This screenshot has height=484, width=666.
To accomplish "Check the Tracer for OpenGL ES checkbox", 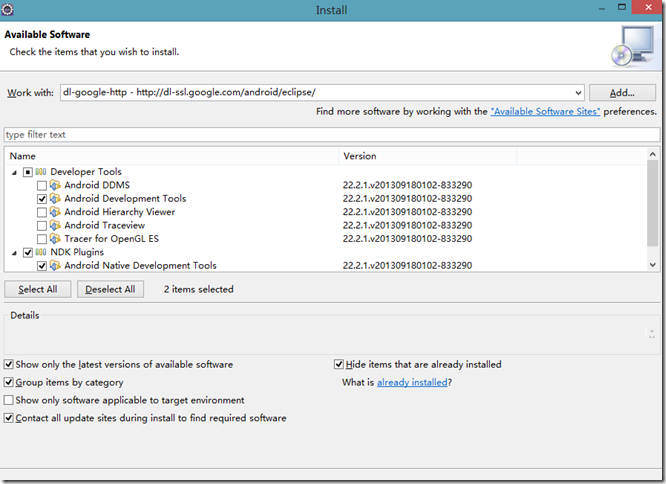I will [42, 239].
